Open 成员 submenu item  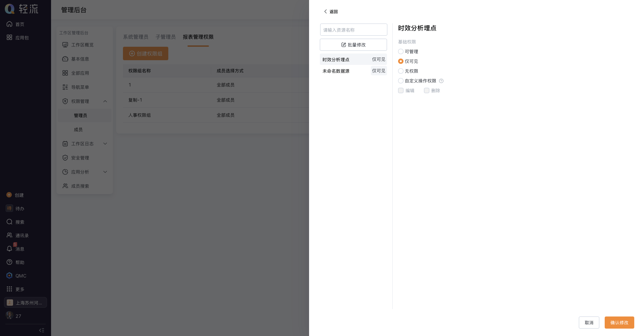[x=85, y=129]
